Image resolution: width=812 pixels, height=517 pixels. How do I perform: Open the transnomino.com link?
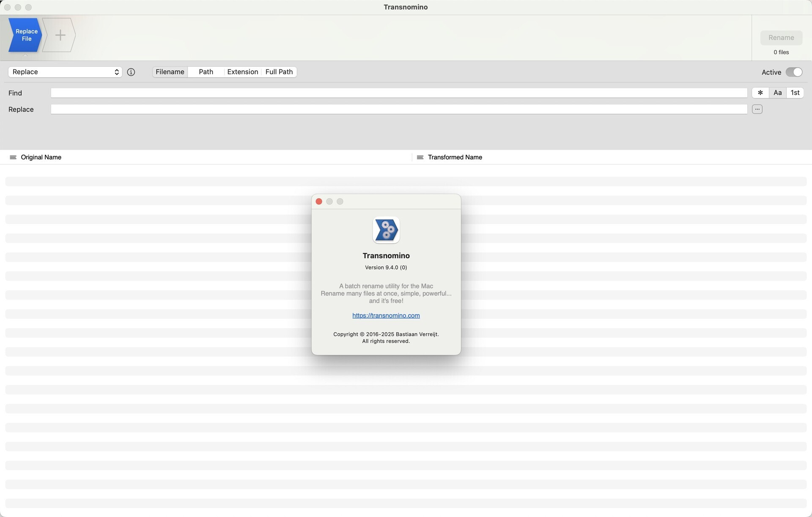click(x=386, y=316)
